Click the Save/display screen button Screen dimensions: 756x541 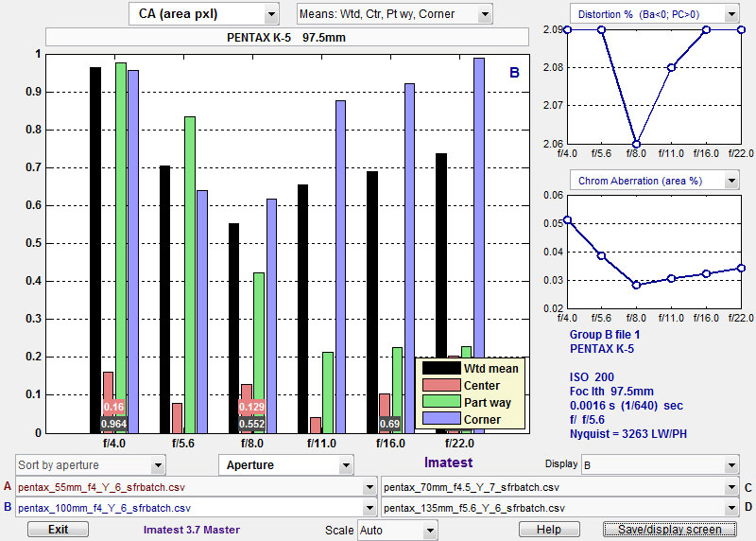(x=670, y=530)
